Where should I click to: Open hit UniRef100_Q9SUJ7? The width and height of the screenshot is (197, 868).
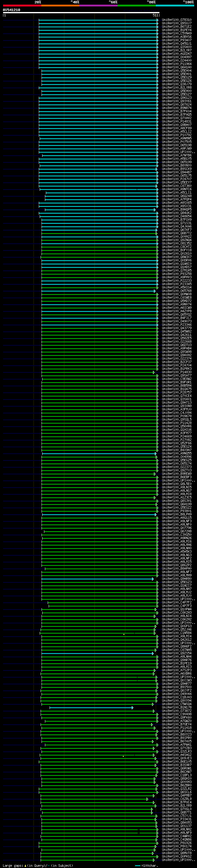(177, 23)
